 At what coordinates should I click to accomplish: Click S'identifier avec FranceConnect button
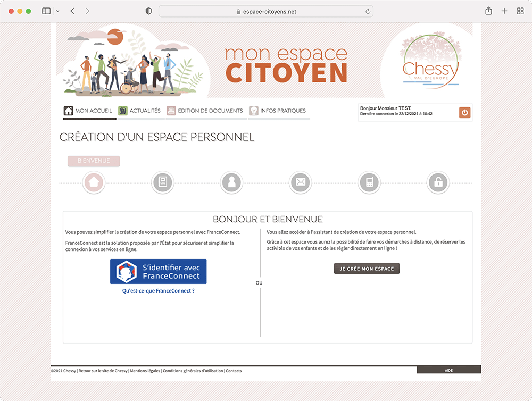pyautogui.click(x=158, y=272)
